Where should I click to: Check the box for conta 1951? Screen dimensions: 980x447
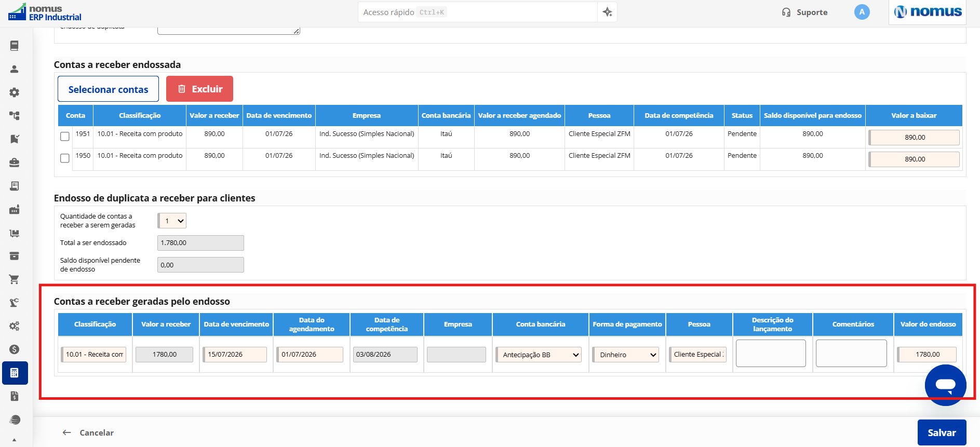[x=65, y=137]
